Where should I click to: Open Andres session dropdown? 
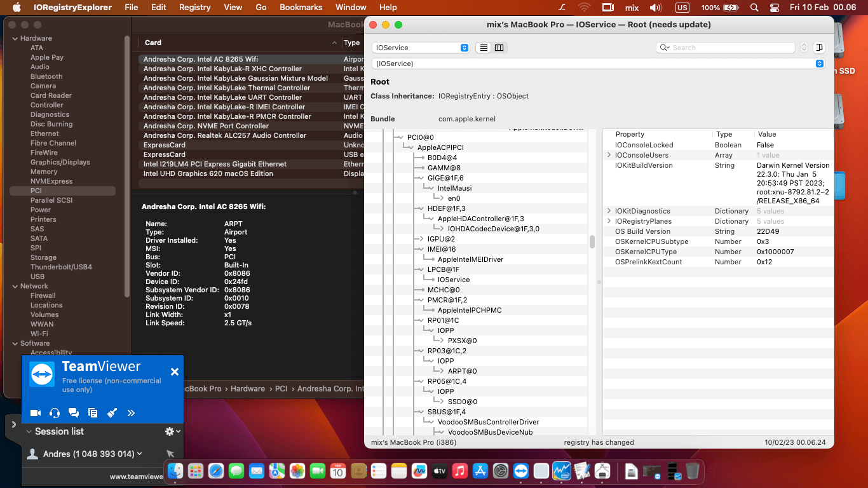[139, 454]
